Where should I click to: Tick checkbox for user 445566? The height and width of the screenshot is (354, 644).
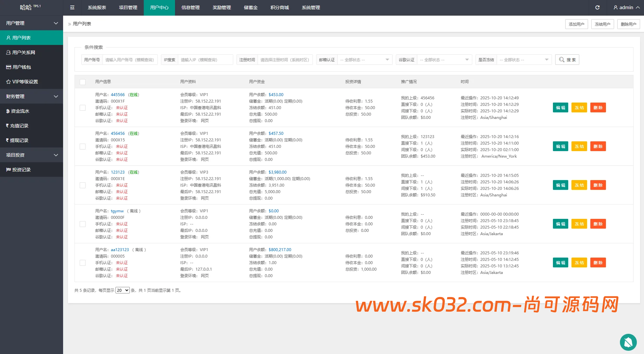(83, 108)
